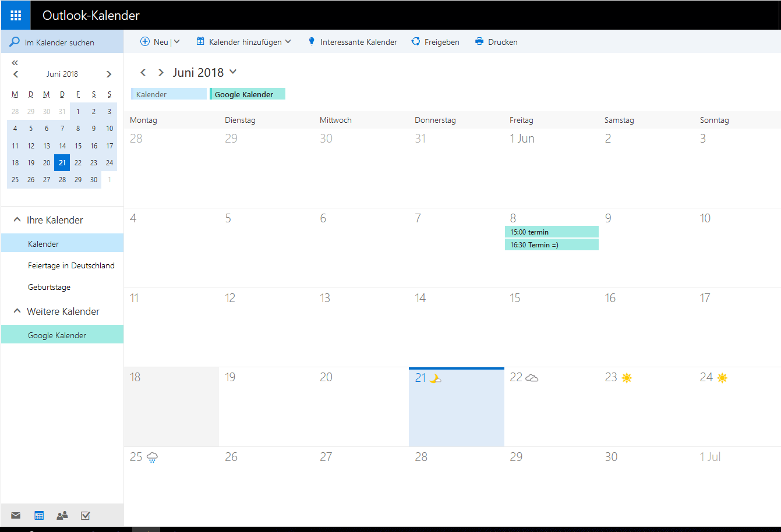
Task: Toggle the Kalender entry in sidebar
Action: pos(62,243)
